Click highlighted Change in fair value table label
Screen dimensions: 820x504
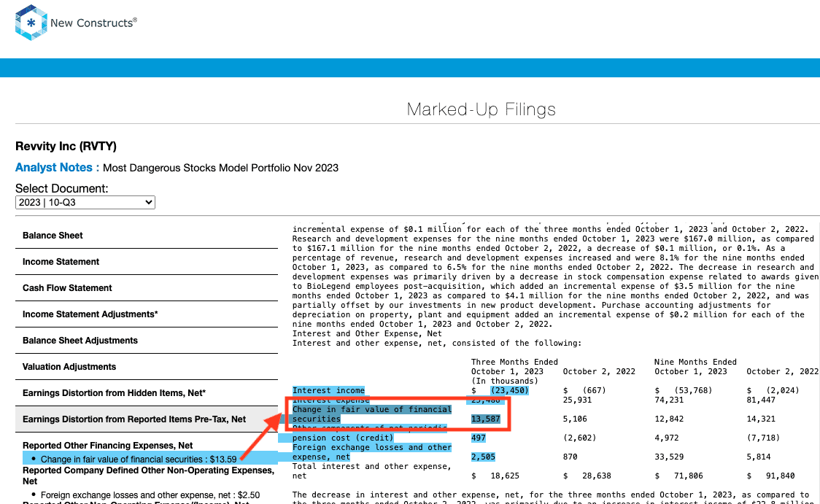point(372,414)
